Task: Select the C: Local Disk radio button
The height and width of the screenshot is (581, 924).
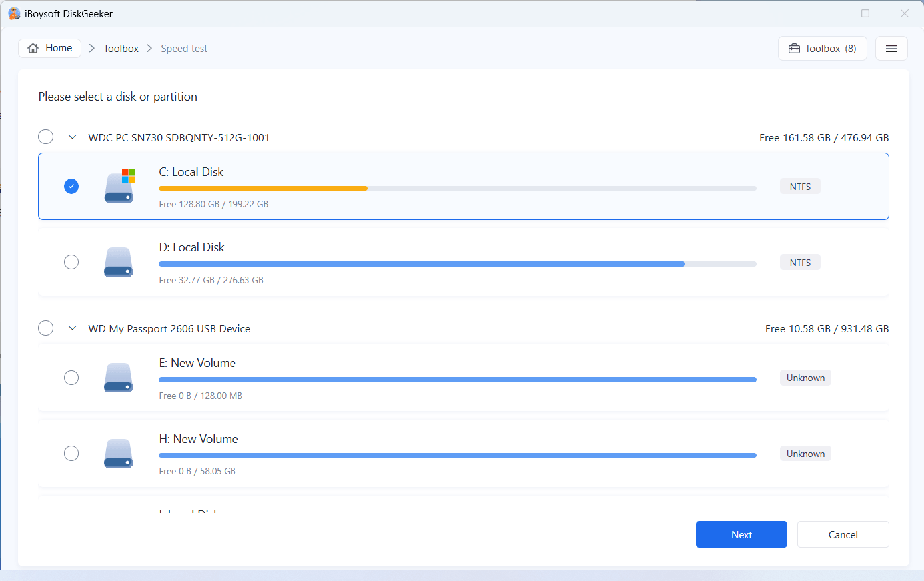Action: tap(71, 186)
